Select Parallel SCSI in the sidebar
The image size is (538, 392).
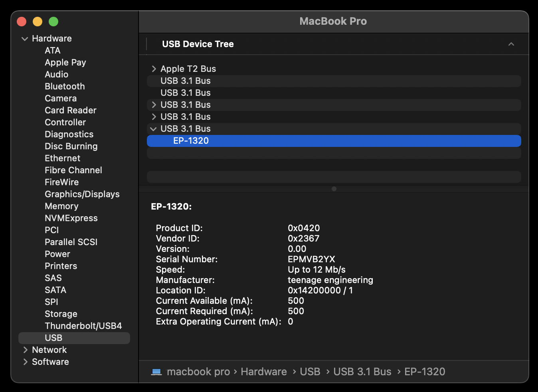(x=71, y=242)
